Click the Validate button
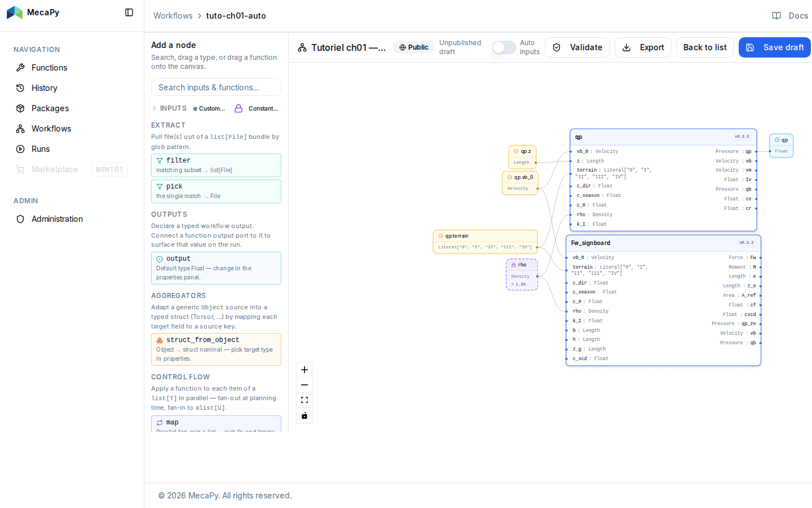Image resolution: width=812 pixels, height=508 pixels. click(577, 47)
